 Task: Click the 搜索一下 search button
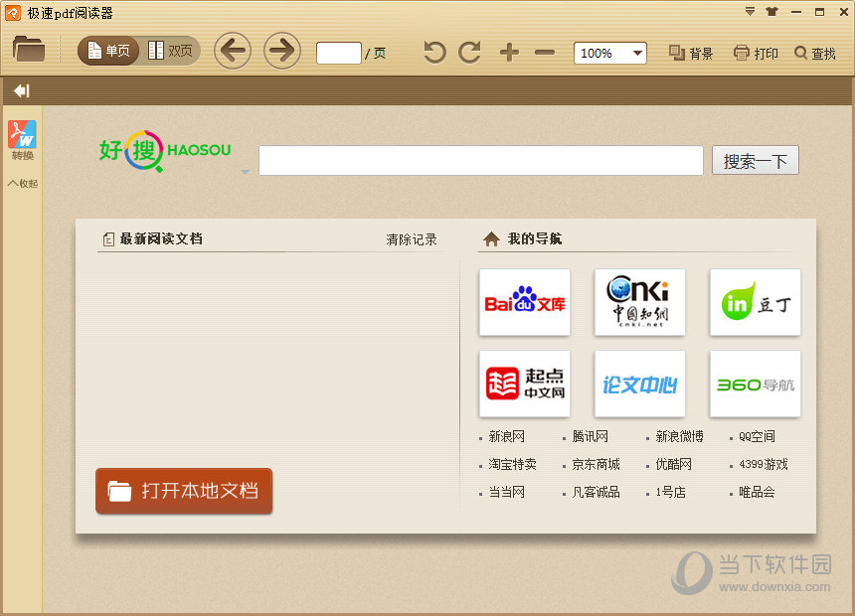(x=756, y=160)
